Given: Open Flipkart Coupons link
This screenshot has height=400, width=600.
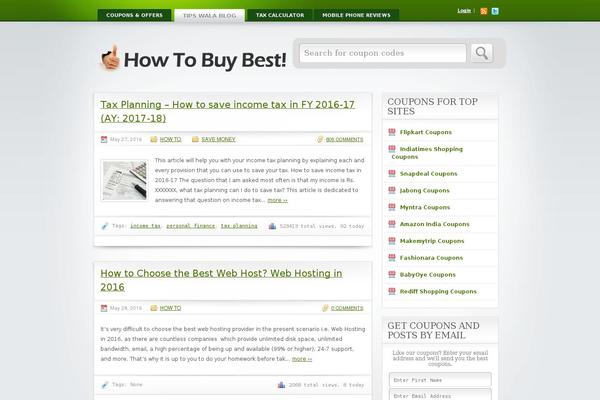Looking at the screenshot, I should [426, 132].
